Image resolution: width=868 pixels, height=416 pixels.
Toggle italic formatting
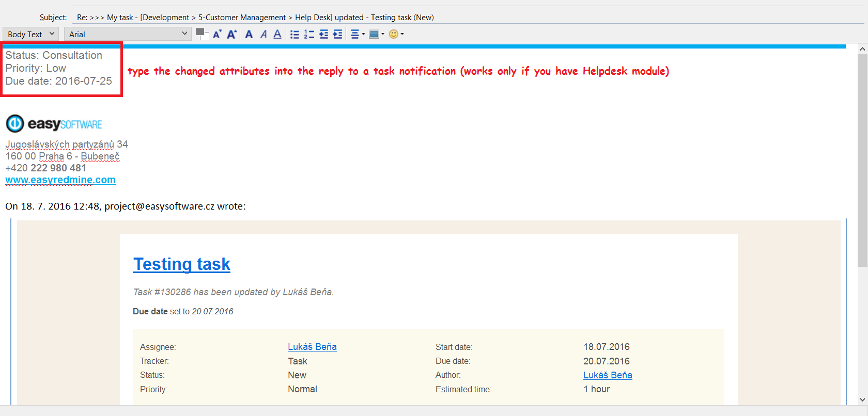(263, 34)
